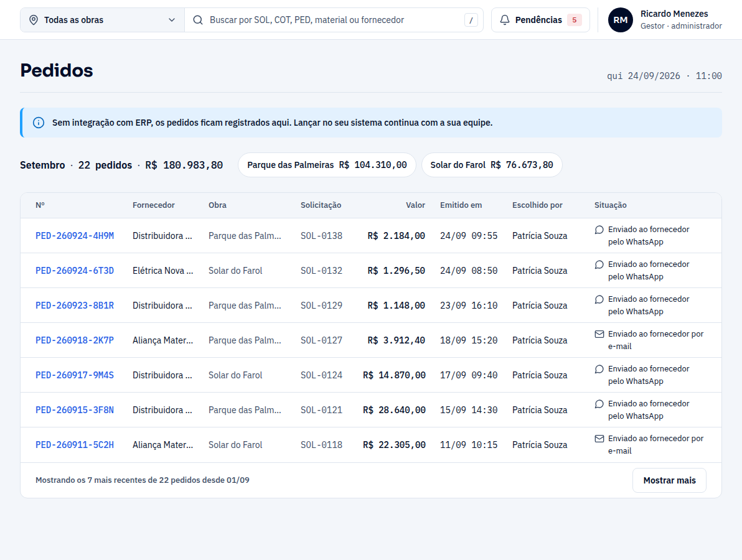
Task: Click the info icon in the ERP notice
Action: point(39,123)
